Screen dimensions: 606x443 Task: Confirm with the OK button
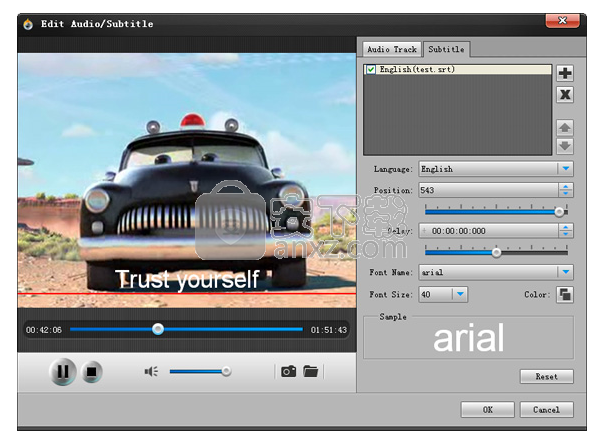(x=488, y=410)
